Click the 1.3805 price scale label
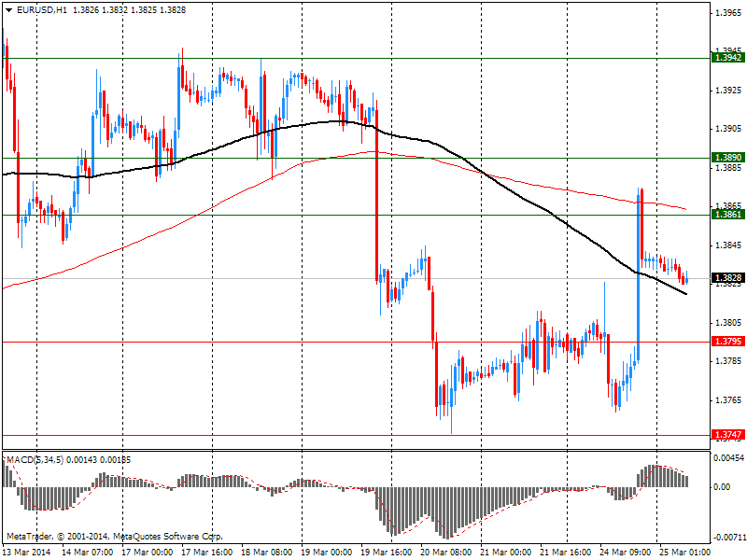The image size is (747, 560). point(729,323)
